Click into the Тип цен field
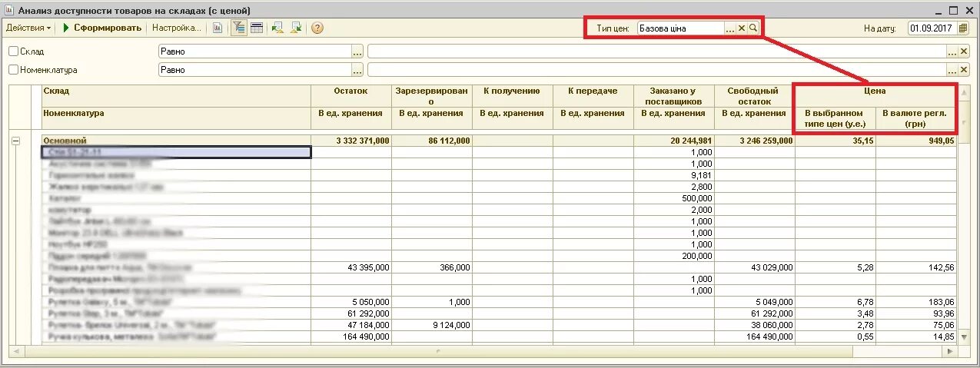The height and width of the screenshot is (368, 980). click(680, 28)
